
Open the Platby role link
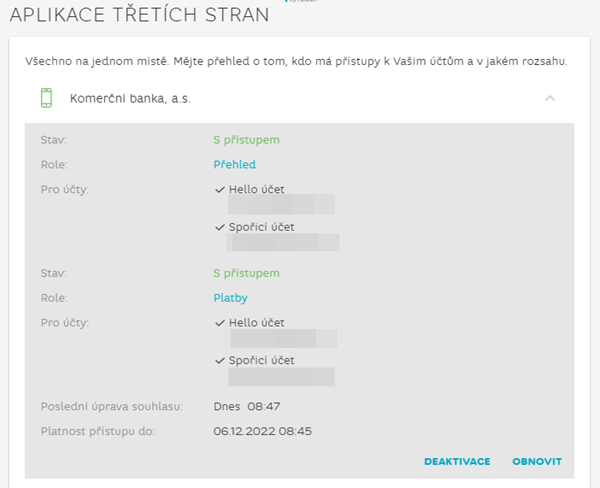click(230, 298)
